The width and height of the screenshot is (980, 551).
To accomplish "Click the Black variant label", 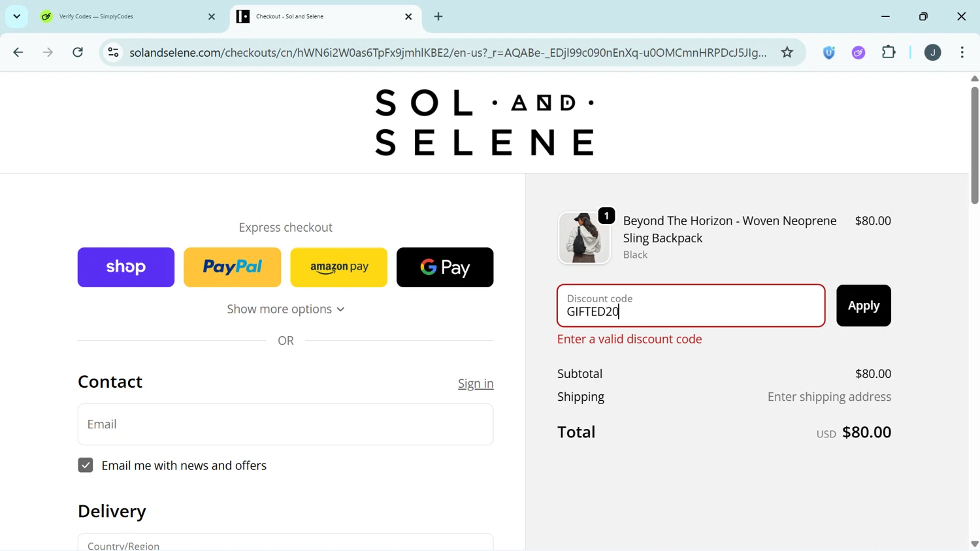I will click(x=635, y=255).
